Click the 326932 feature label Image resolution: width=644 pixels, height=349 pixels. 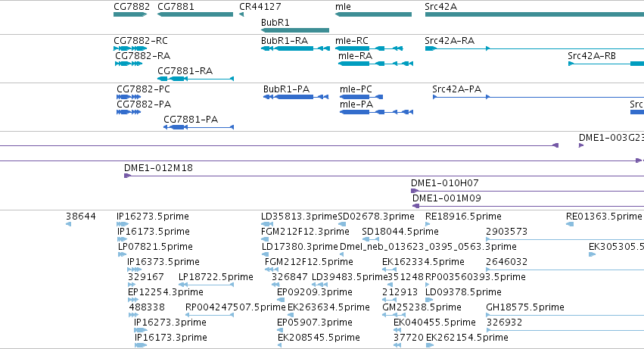pos(504,323)
